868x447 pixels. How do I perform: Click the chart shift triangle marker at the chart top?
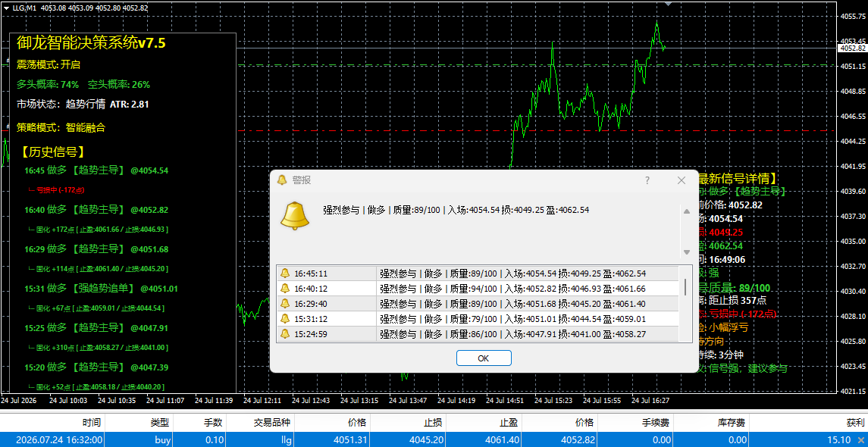click(669, 3)
